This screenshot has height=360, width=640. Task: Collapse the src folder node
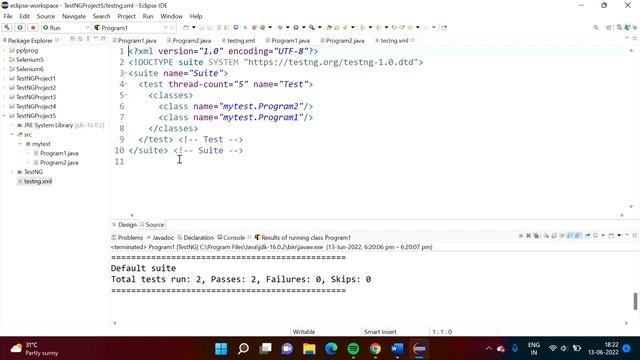pos(12,134)
